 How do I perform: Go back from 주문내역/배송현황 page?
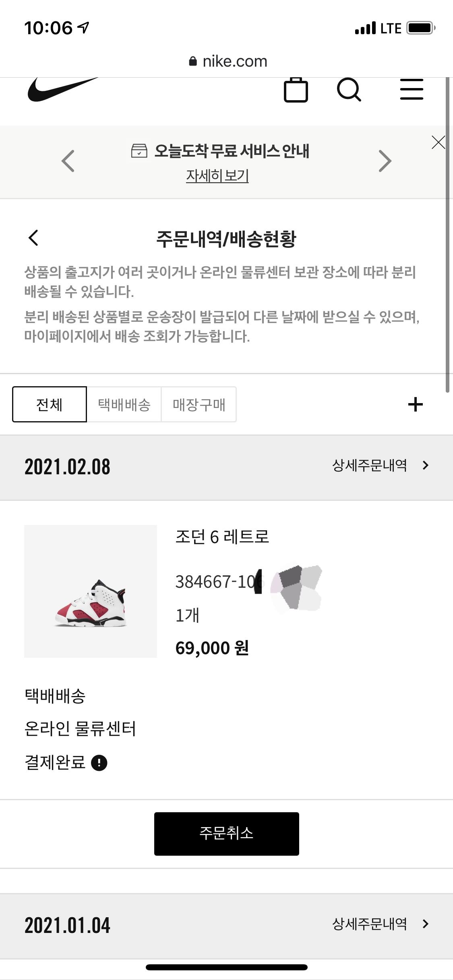(x=33, y=238)
